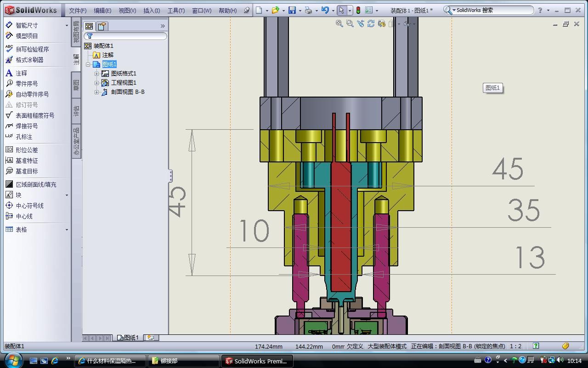Expand the 剖面视图 B-B node

point(97,92)
